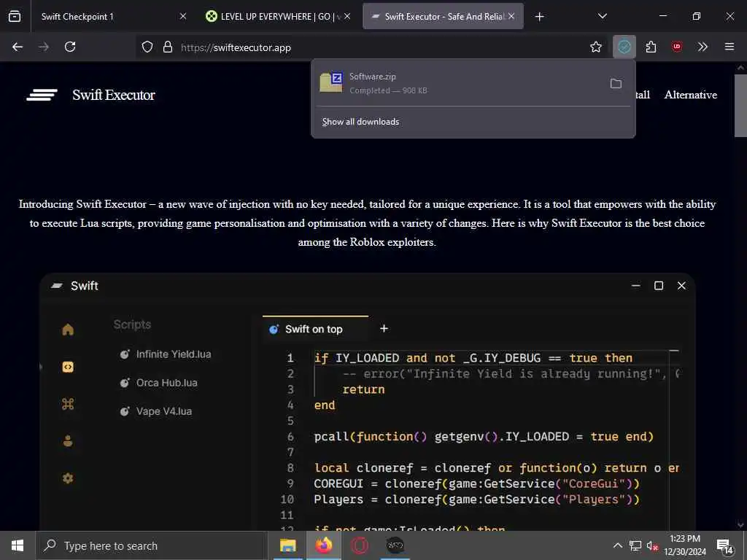Click the Scripts panel heading
This screenshot has height=560, width=747.
click(132, 324)
